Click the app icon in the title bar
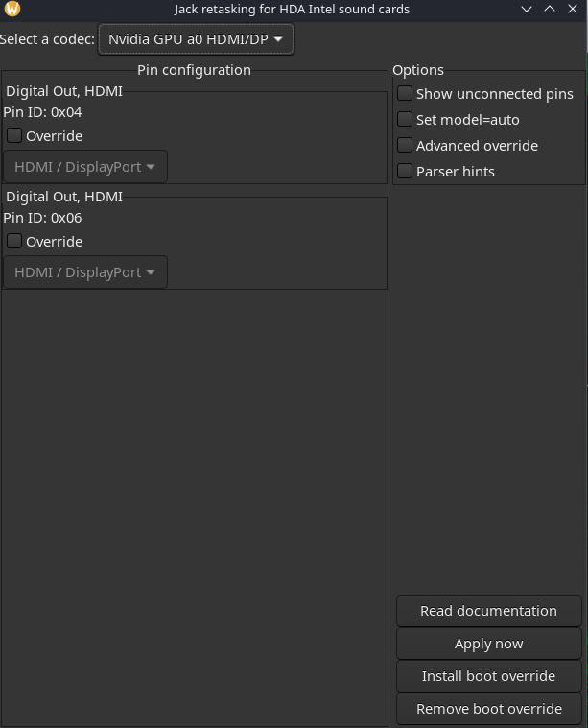The width and height of the screenshot is (588, 728). pos(12,9)
